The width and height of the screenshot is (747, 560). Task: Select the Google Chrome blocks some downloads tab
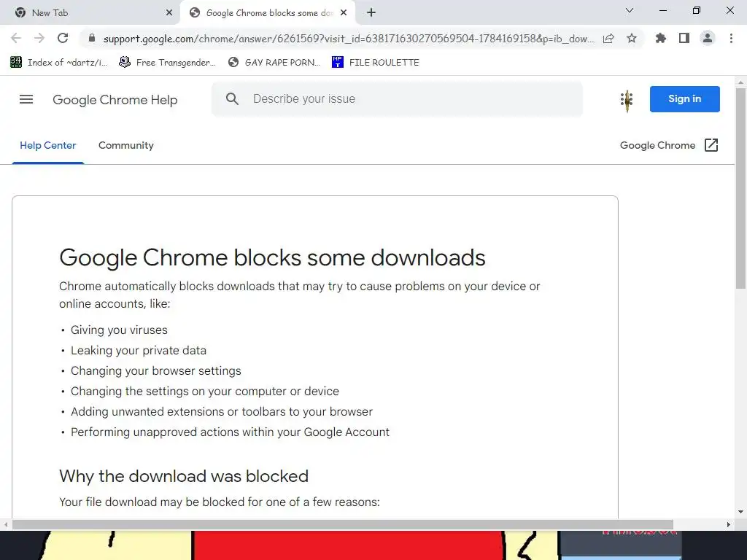(x=268, y=13)
